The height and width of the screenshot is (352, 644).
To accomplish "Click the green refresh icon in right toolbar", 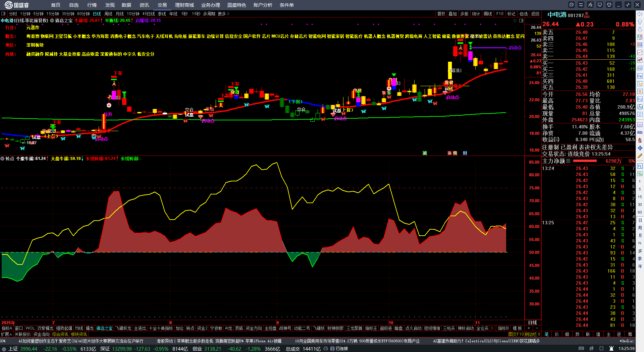I will click(640, 173).
